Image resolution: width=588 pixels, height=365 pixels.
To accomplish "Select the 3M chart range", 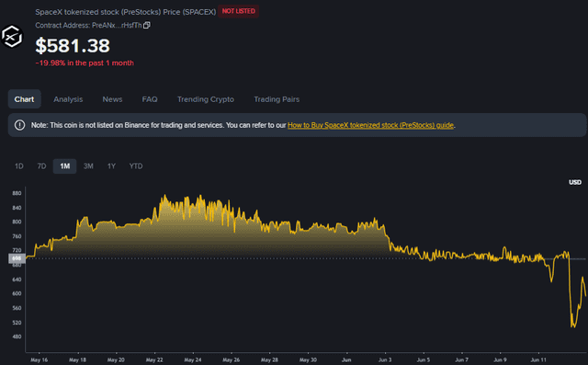I will tap(88, 165).
